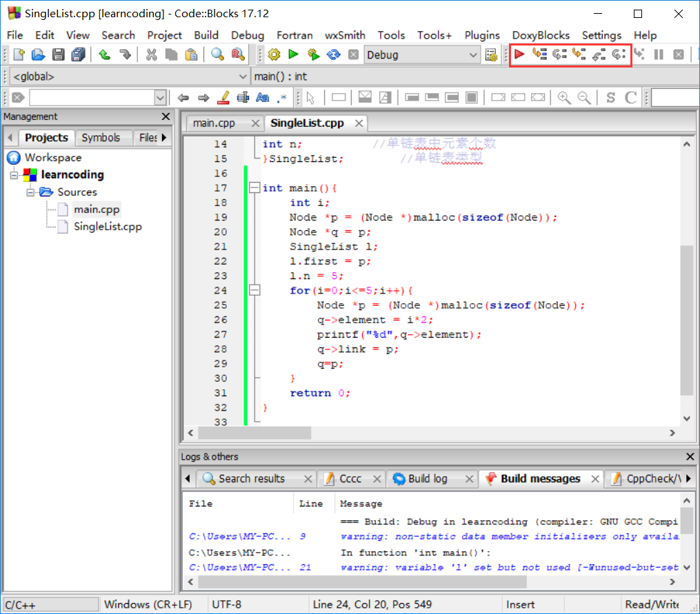The width and height of the screenshot is (700, 614).
Task: Toggle highlight with the red marker icon
Action: tap(223, 97)
